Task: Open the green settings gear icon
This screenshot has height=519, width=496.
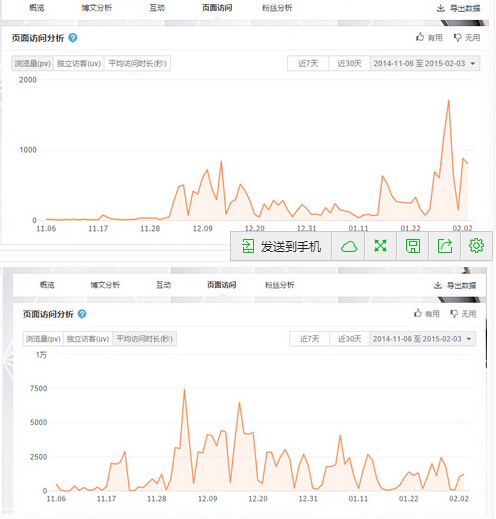Action: [476, 246]
